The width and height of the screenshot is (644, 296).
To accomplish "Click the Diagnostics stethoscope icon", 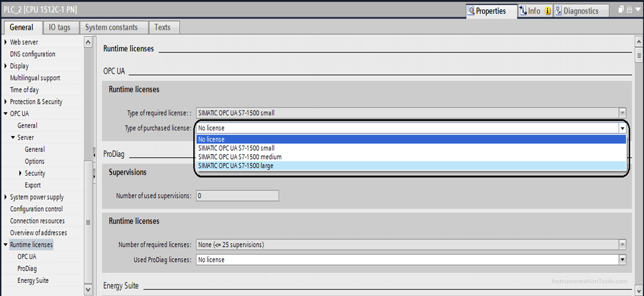I will (x=559, y=11).
